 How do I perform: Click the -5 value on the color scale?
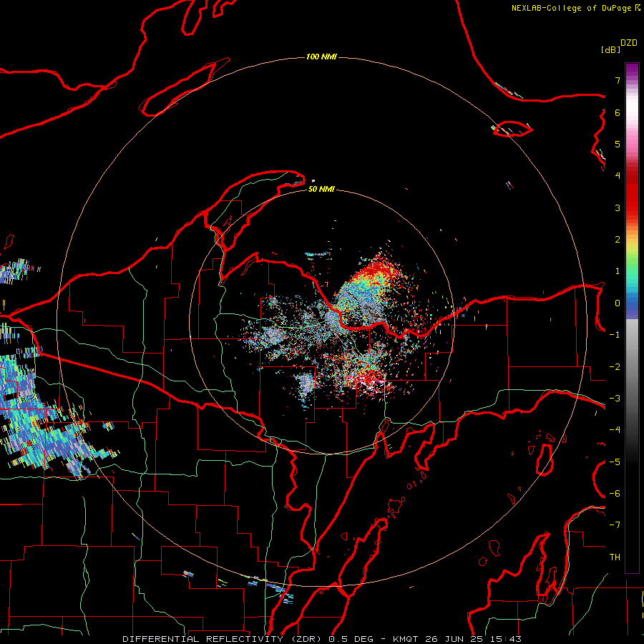click(615, 462)
